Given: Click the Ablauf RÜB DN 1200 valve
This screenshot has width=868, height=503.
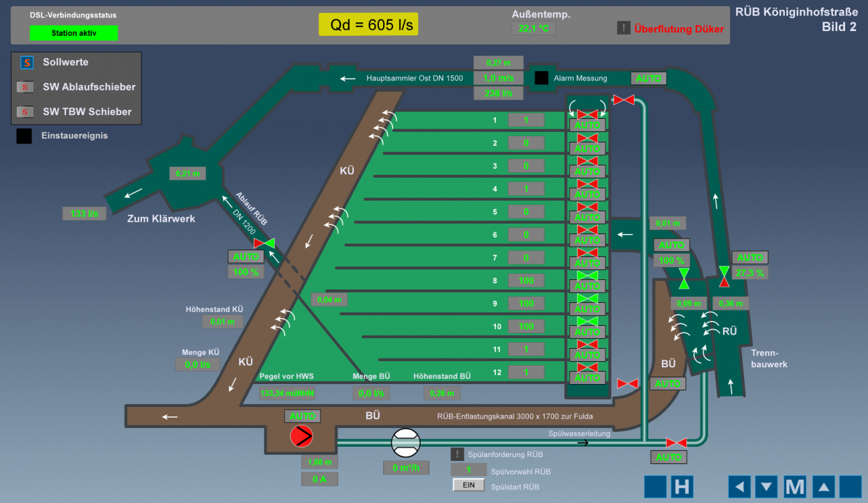Looking at the screenshot, I should (265, 243).
